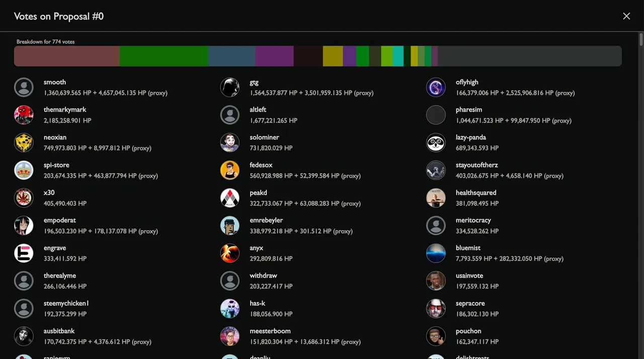The height and width of the screenshot is (359, 644).
Task: Select oflyhigh's purple orb avatar
Action: 436,87
